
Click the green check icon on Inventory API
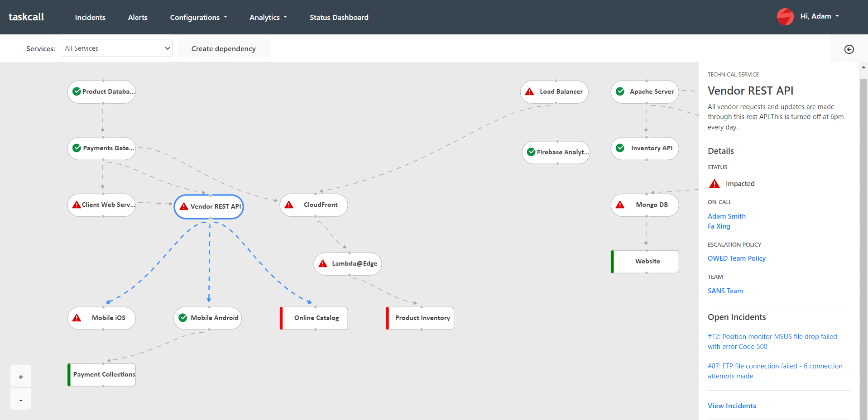(x=620, y=148)
